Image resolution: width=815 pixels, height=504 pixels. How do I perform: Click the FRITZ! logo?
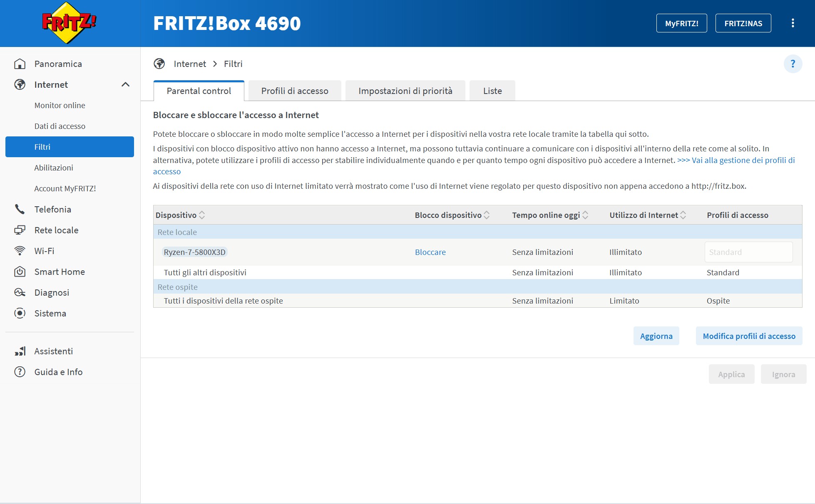(x=69, y=23)
